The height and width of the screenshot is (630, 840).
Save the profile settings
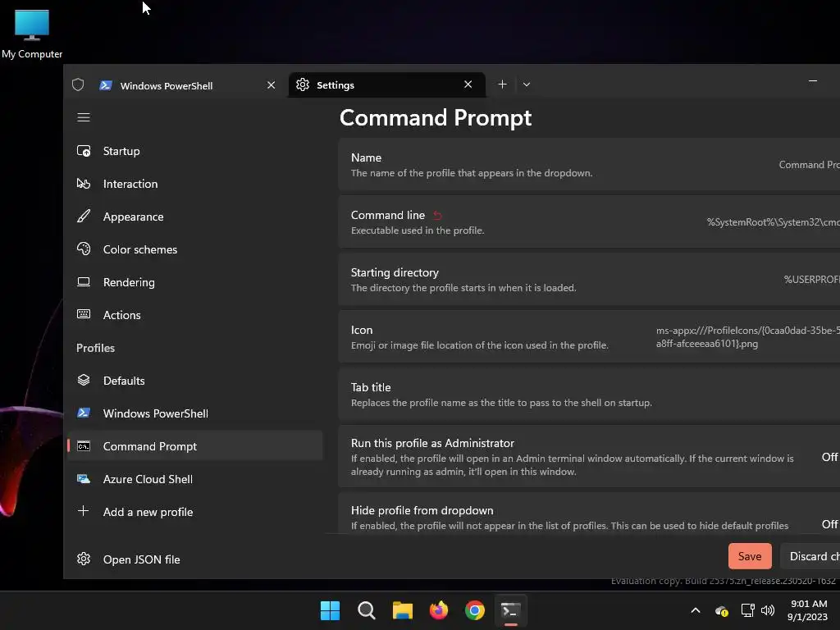pyautogui.click(x=750, y=556)
